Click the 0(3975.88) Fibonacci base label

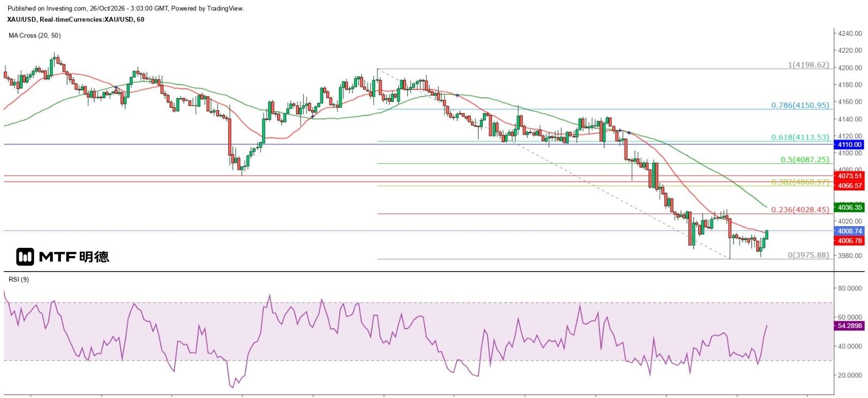(808, 255)
